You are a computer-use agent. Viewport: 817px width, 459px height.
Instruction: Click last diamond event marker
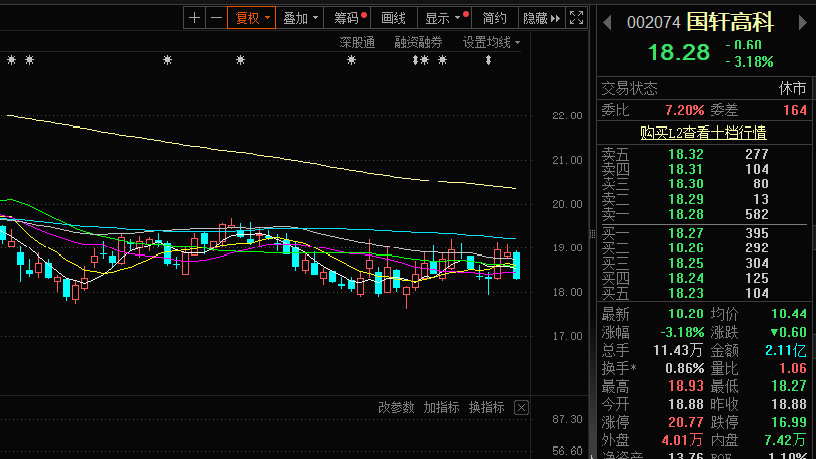tap(488, 60)
